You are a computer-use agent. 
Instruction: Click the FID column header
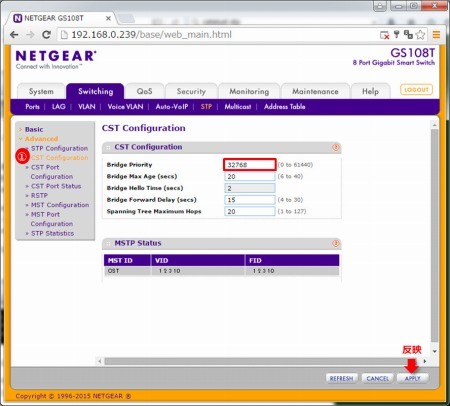(292, 260)
